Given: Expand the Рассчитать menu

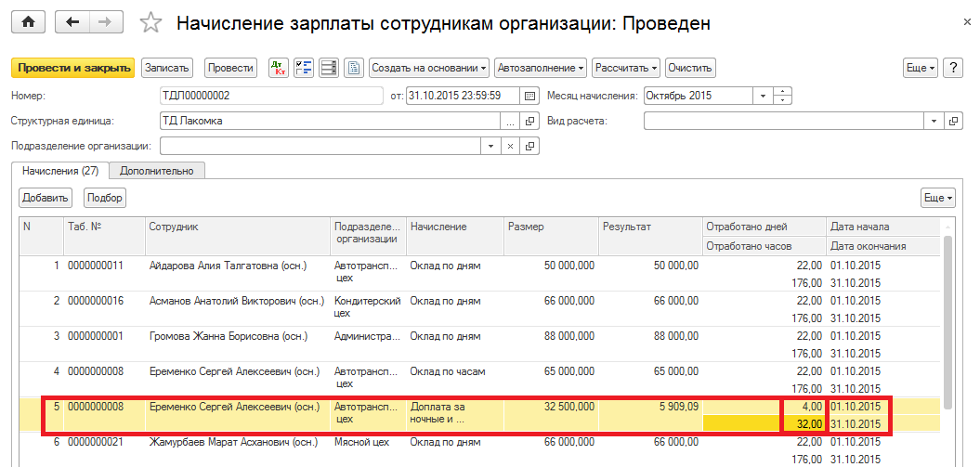Looking at the screenshot, I should [x=626, y=68].
